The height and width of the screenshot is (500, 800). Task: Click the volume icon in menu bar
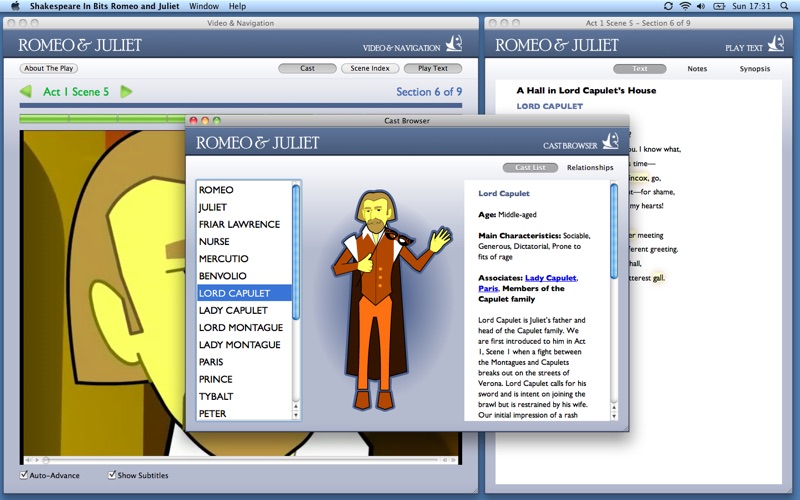coord(701,6)
